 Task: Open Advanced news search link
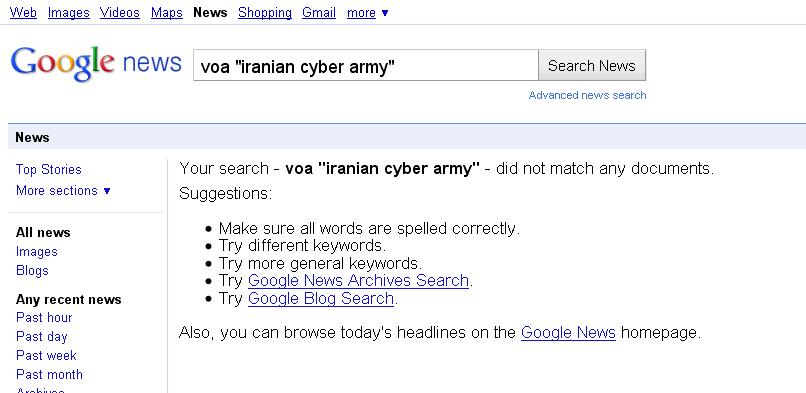tap(588, 95)
